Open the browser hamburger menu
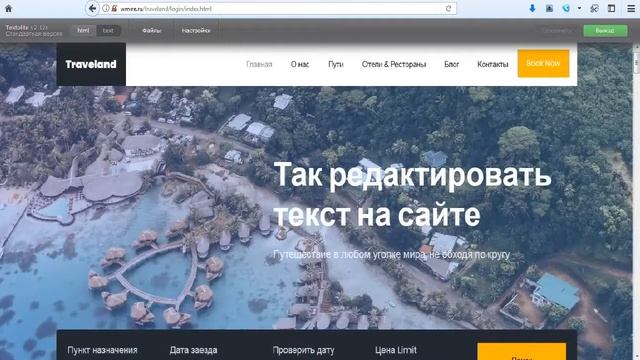Viewport: 640px width, 360px height. pos(631,8)
